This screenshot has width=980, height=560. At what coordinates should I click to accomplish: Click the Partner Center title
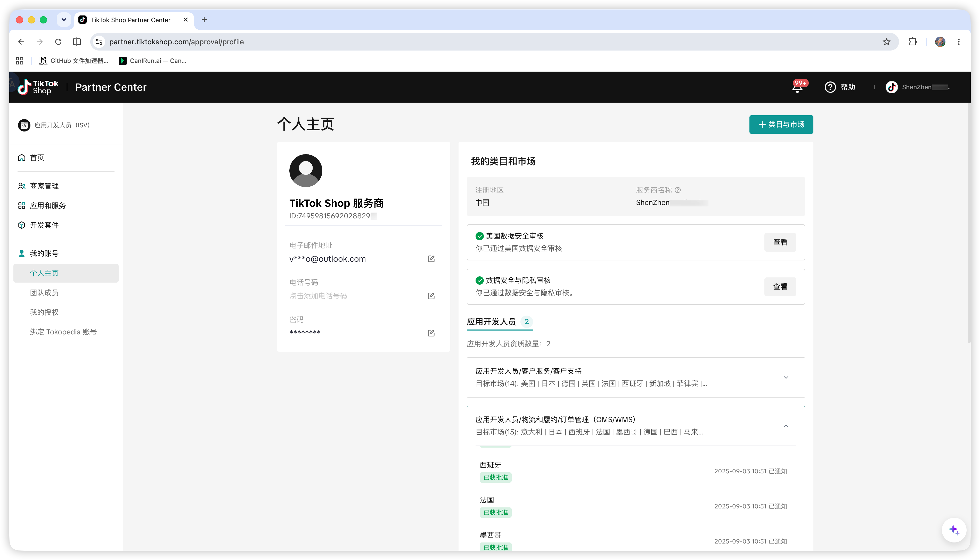pyautogui.click(x=111, y=87)
